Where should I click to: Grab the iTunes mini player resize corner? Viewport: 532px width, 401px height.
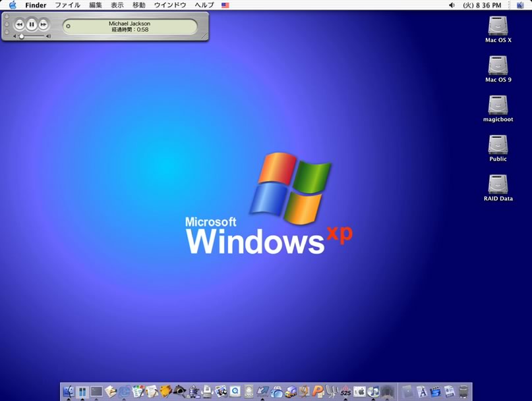tap(204, 37)
